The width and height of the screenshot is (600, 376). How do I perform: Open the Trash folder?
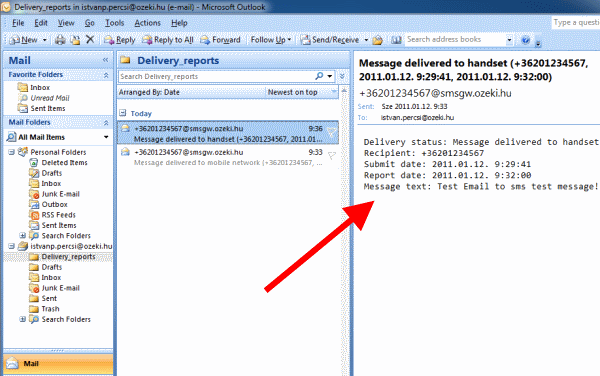coord(50,309)
